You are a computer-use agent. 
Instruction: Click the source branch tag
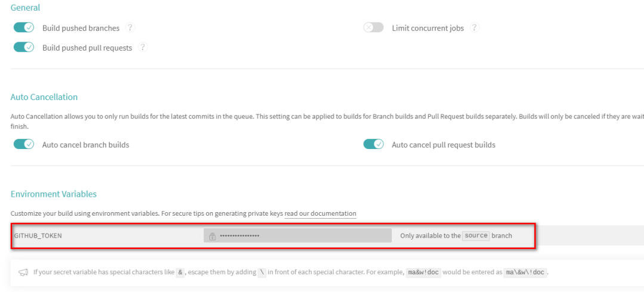[476, 235]
